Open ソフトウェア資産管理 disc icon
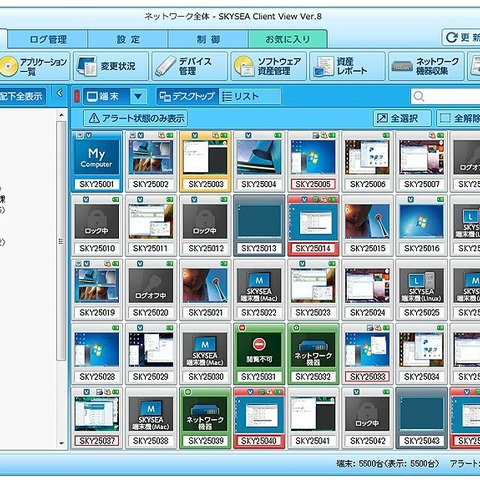 coord(244,66)
